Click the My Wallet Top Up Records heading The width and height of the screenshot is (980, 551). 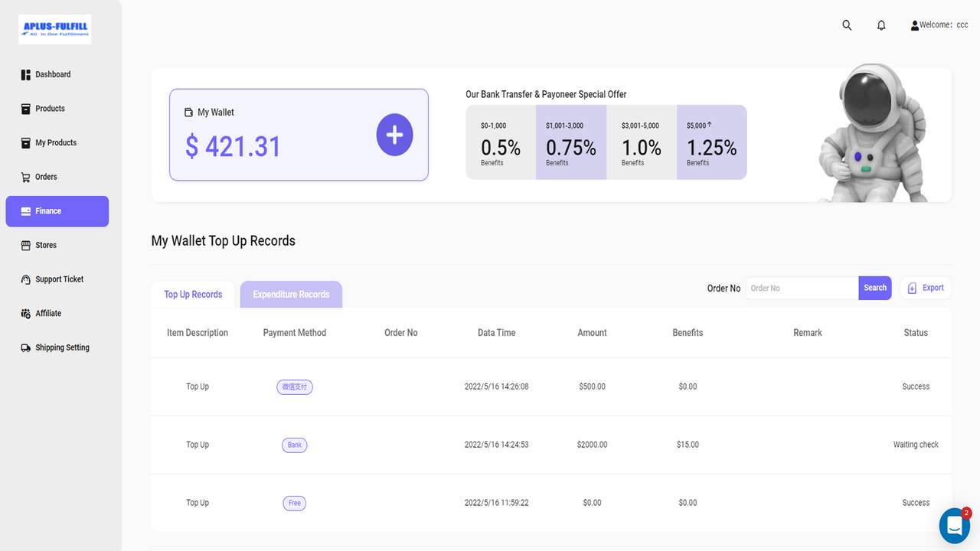pyautogui.click(x=224, y=241)
